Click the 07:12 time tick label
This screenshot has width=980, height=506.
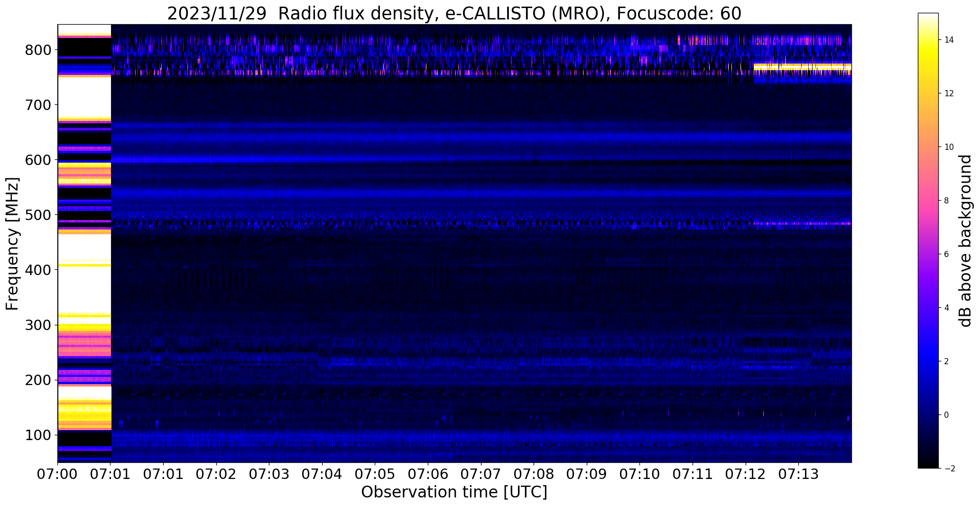point(746,474)
